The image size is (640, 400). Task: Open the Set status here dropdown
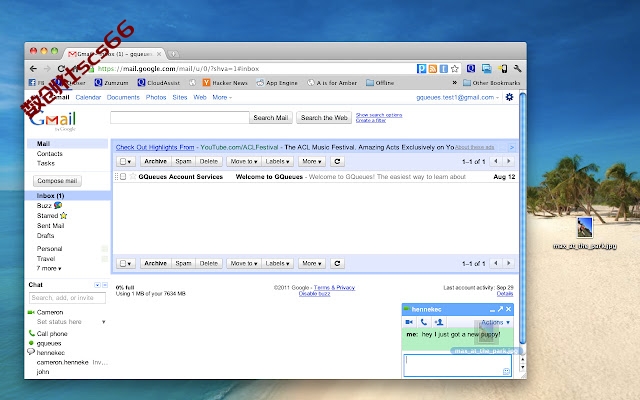(104, 322)
